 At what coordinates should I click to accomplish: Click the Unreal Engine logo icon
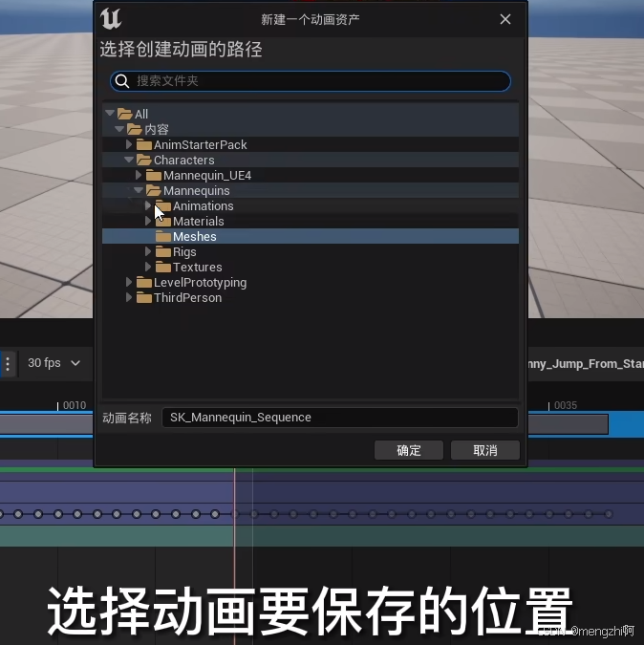111,18
